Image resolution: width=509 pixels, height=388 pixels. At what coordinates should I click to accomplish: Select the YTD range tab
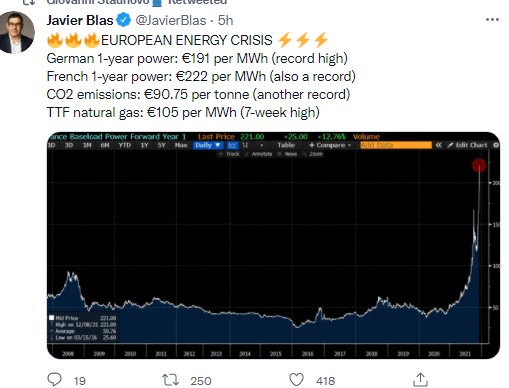124,145
